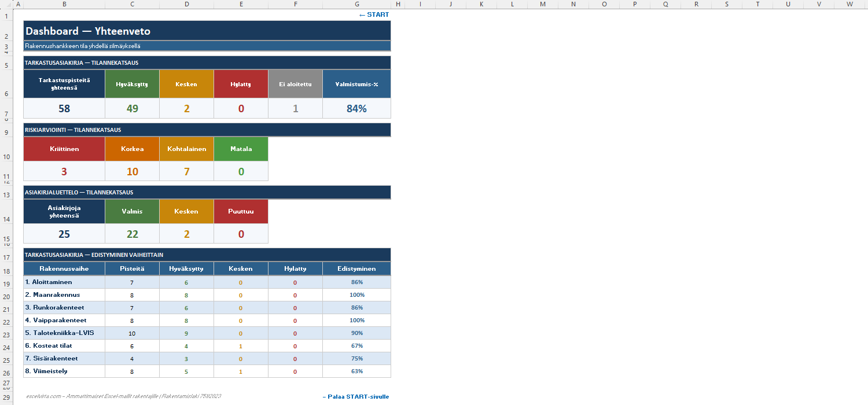
Task: Click the "Valmis" documents header
Action: pos(133,212)
